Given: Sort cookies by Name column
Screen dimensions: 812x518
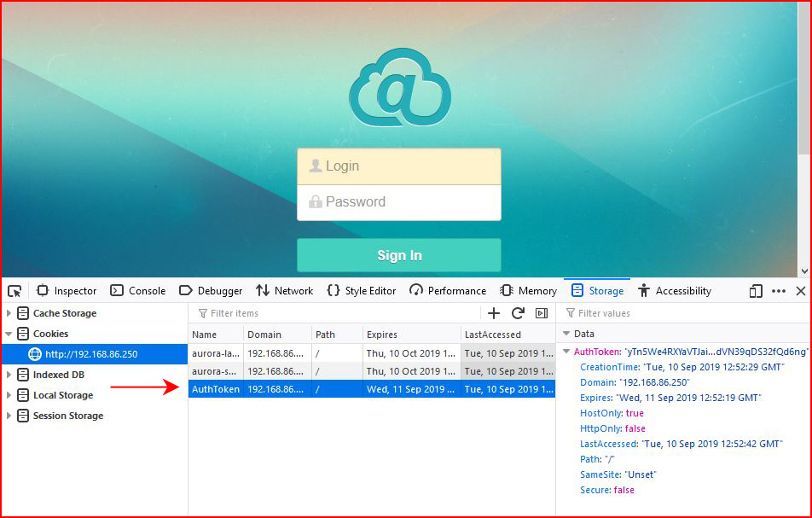Looking at the screenshot, I should pos(216,335).
